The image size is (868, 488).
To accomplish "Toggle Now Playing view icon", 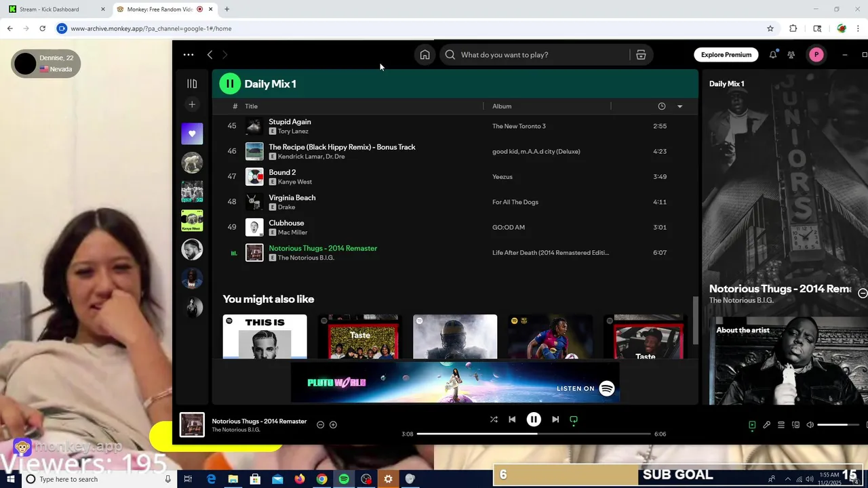I will pos(752,425).
